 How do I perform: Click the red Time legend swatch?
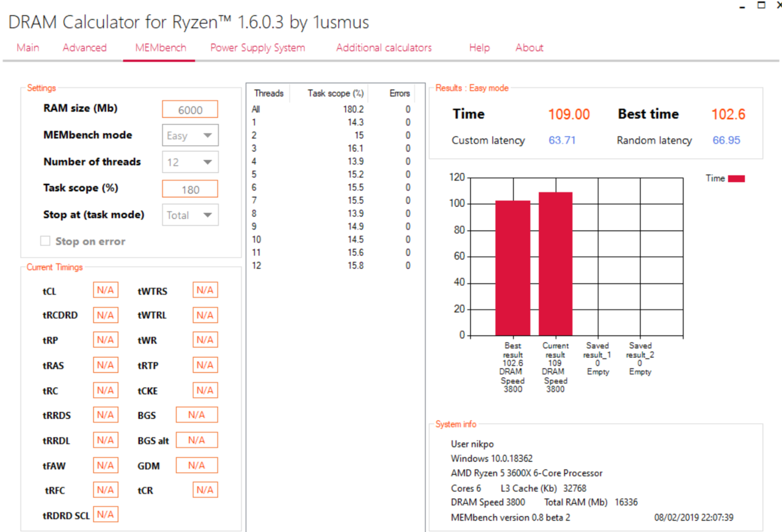736,178
